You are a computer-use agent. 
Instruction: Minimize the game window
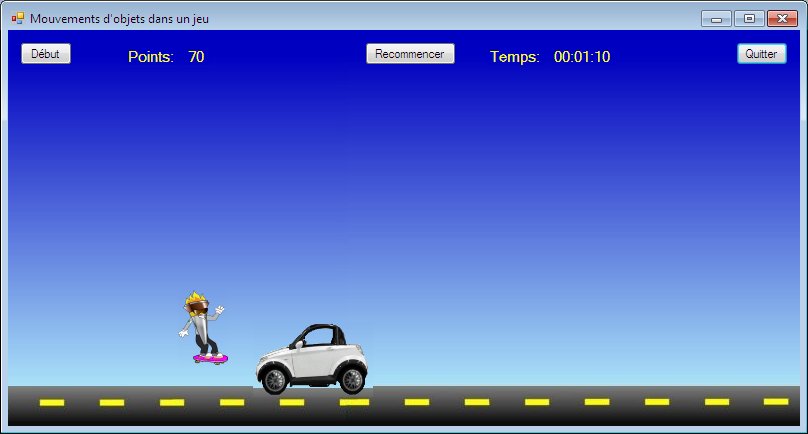coord(716,19)
